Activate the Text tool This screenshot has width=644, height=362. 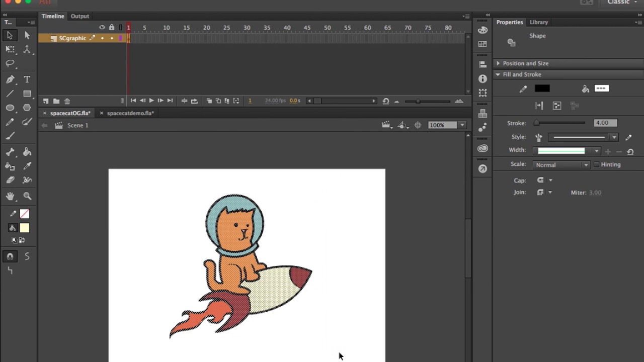27,79
